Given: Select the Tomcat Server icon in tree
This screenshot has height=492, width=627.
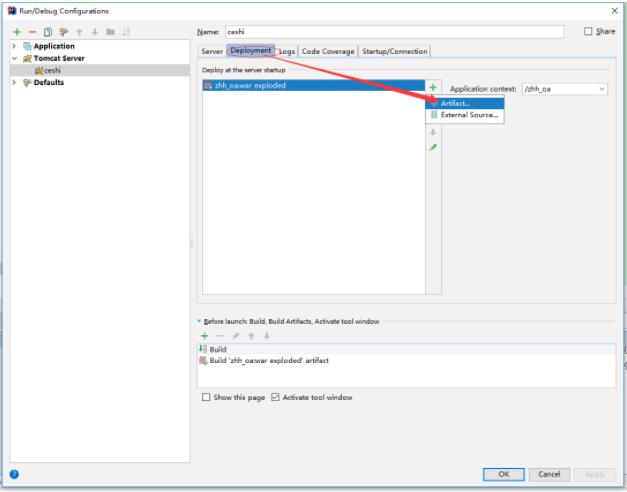Looking at the screenshot, I should pyautogui.click(x=27, y=58).
